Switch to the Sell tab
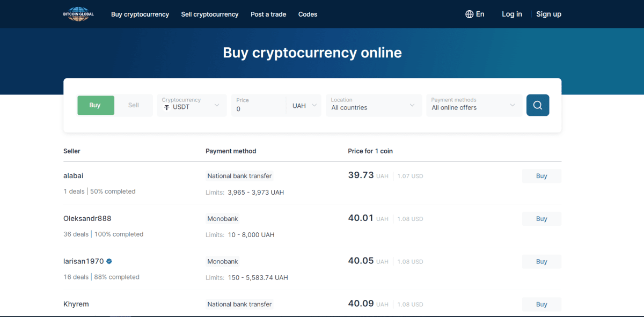This screenshot has width=644, height=317. (133, 105)
